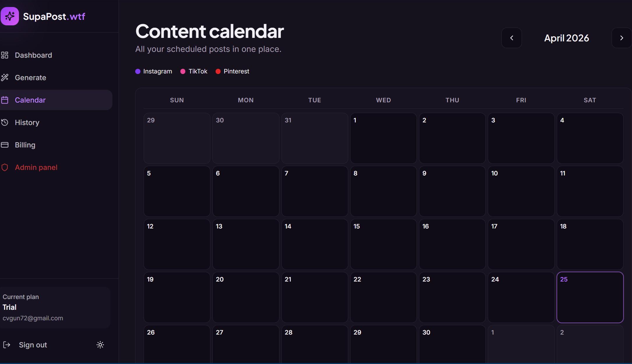This screenshot has height=364, width=632.
Task: Select the April 11 day cell
Action: coord(590,191)
